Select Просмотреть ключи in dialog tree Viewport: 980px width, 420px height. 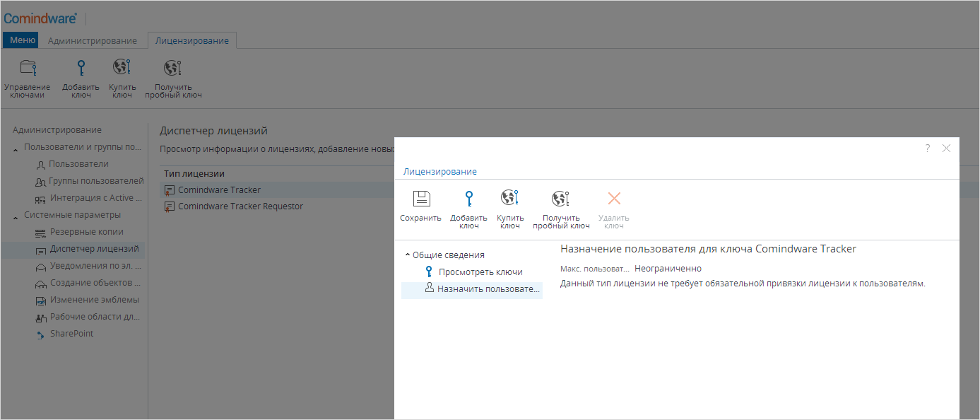[x=480, y=272]
